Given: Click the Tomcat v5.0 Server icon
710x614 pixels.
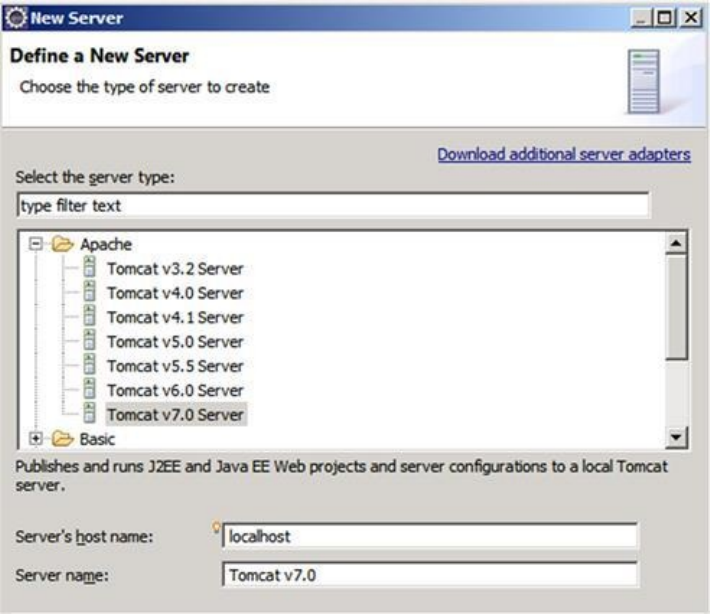Looking at the screenshot, I should [90, 340].
